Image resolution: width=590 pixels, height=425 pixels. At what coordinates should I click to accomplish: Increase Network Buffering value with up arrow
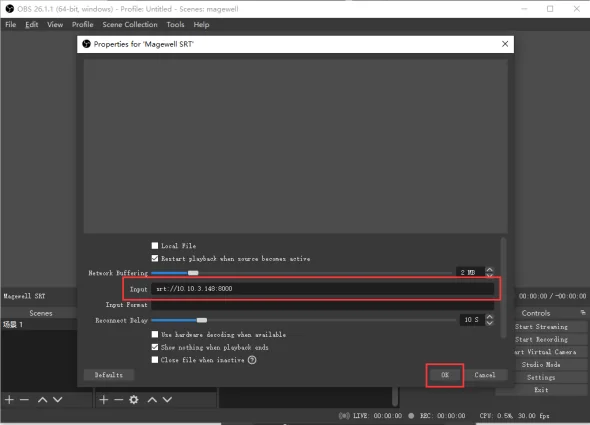coord(489,270)
